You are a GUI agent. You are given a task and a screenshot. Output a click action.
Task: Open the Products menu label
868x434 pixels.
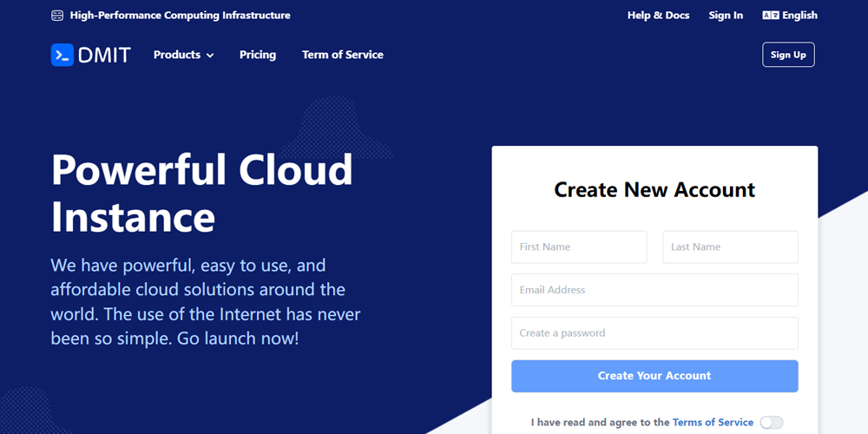pos(177,55)
